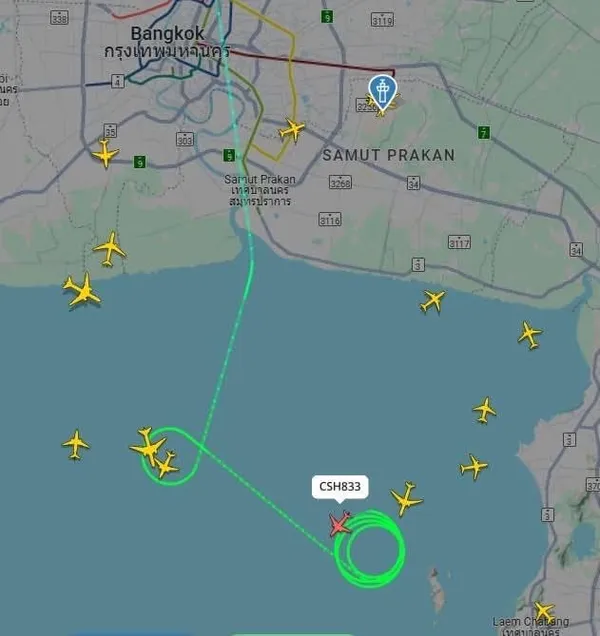Select the large plane inside the left holding loop
This screenshot has width=600, height=636.
(x=148, y=446)
